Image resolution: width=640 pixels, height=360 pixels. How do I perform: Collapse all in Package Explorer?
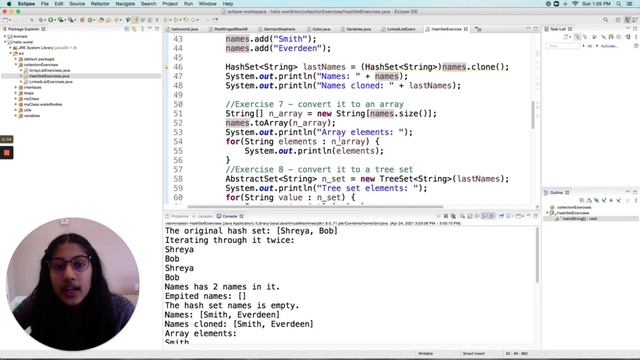(127, 29)
